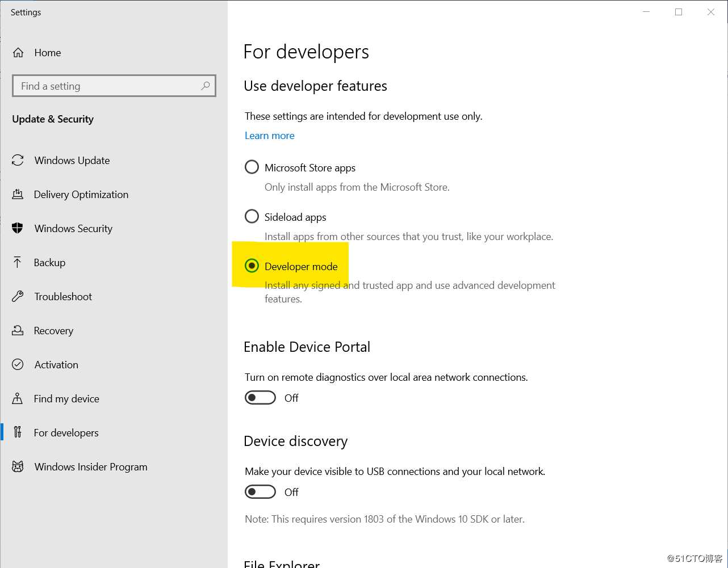The width and height of the screenshot is (728, 568).
Task: Open Delivery Optimization section
Action: pyautogui.click(x=114, y=195)
